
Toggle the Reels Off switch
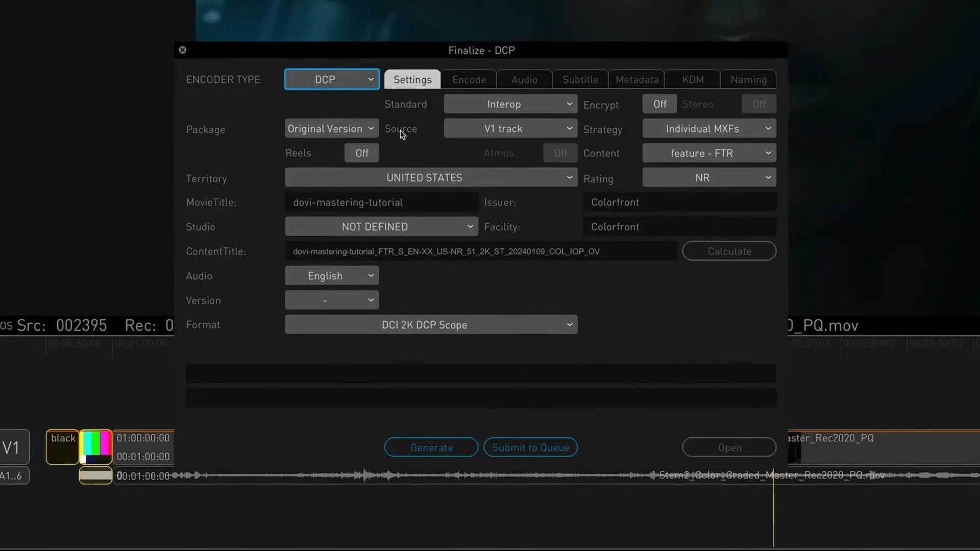[361, 153]
